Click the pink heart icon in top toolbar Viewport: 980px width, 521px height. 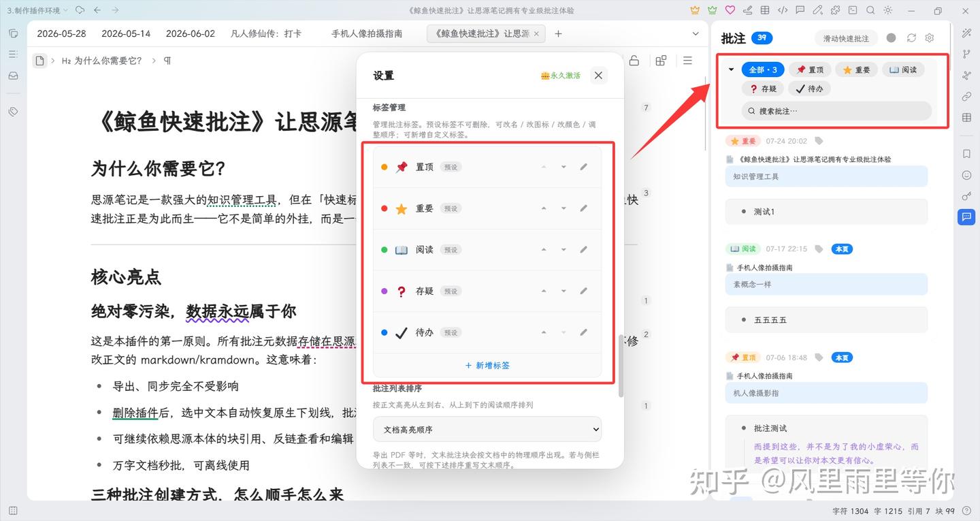point(730,10)
